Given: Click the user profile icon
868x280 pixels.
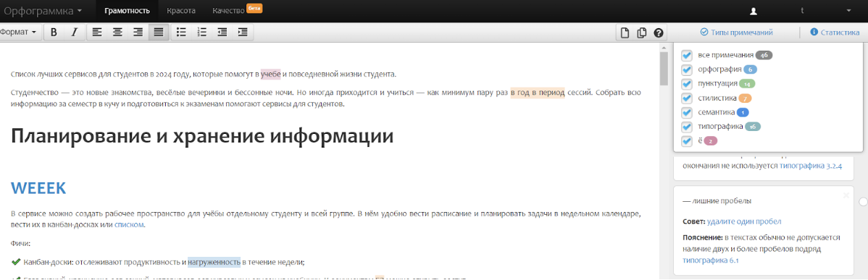Looking at the screenshot, I should 753,11.
